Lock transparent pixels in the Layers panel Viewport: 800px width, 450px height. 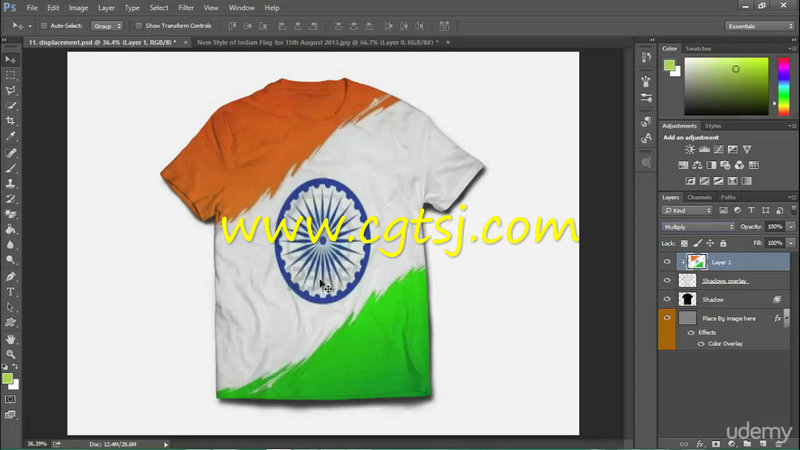point(684,243)
